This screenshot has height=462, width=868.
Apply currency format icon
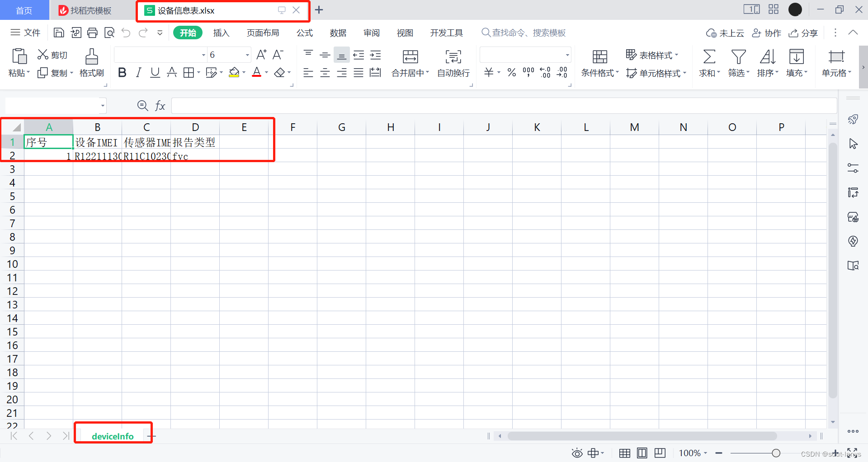(x=489, y=72)
